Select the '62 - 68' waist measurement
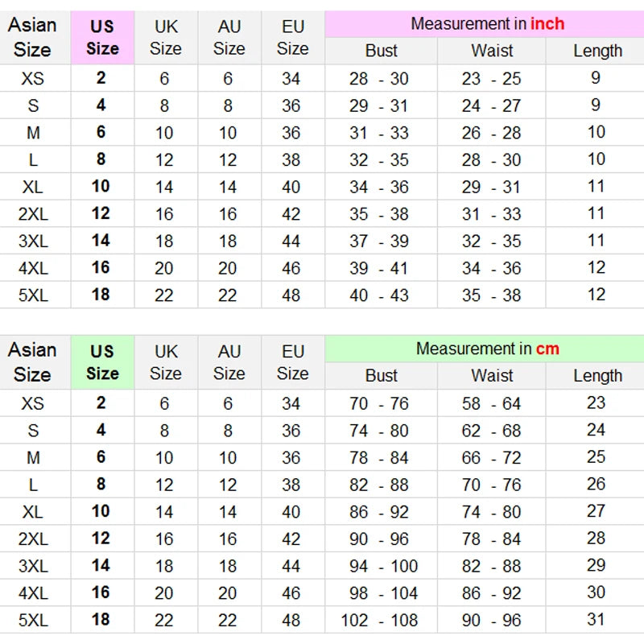The image size is (644, 644). coord(491,431)
